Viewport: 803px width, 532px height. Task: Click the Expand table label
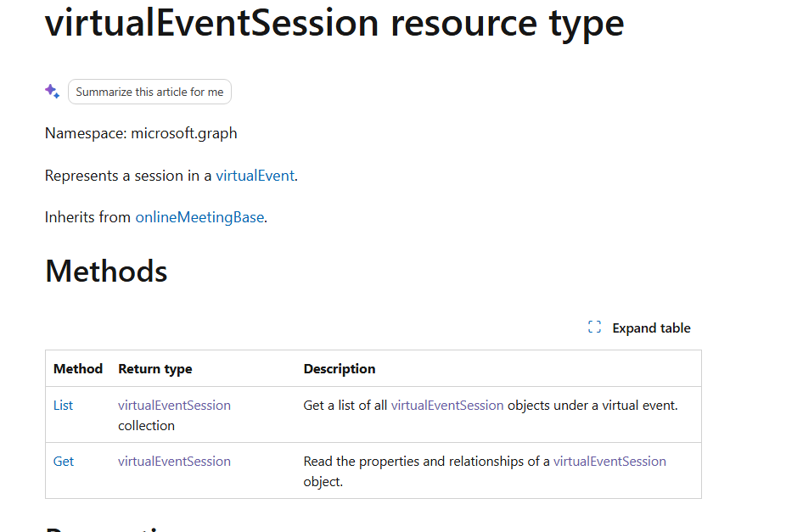pyautogui.click(x=651, y=328)
